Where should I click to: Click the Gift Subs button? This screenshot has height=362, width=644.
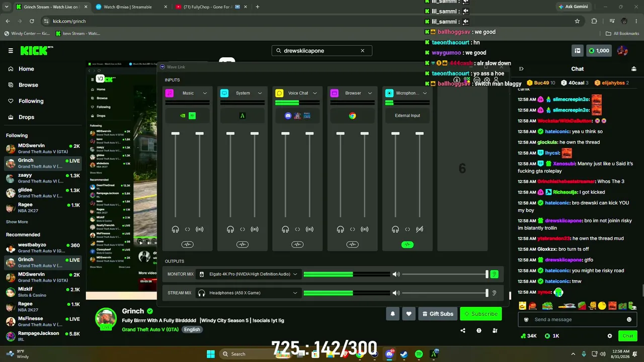[x=437, y=314]
